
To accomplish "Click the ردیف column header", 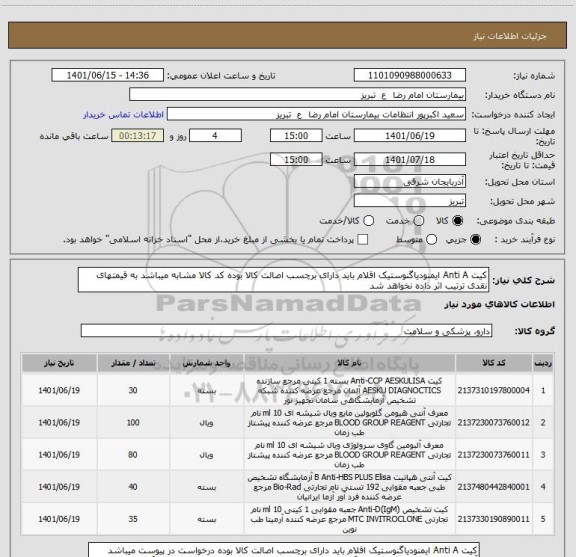I will click(x=543, y=363).
